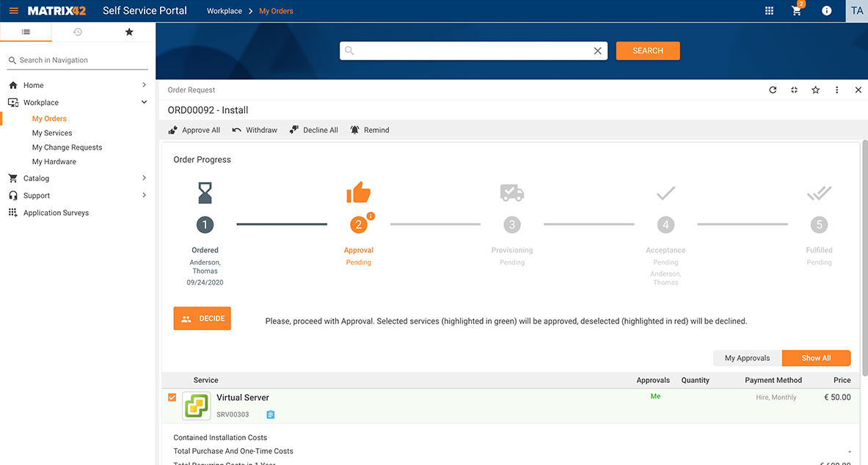Click the DECIDE button

[202, 318]
